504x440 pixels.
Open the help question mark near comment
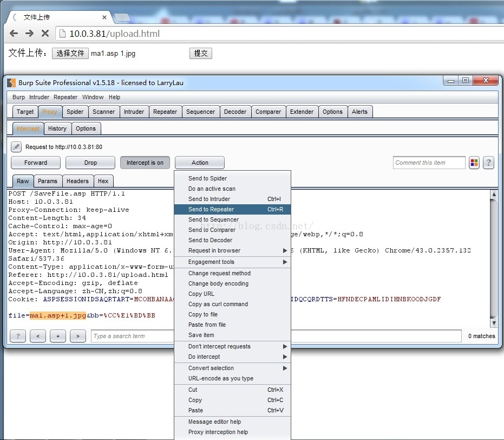pyautogui.click(x=488, y=163)
